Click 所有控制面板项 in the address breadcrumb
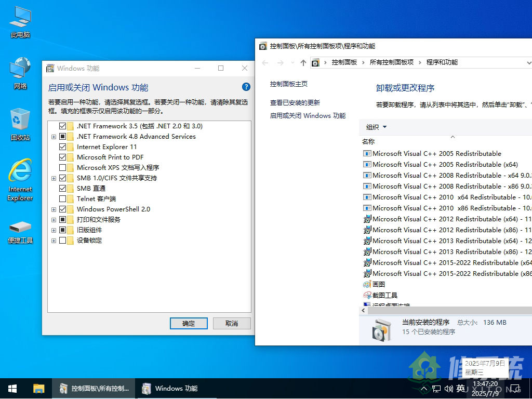Screen dimensions: 532x399 click(391, 62)
